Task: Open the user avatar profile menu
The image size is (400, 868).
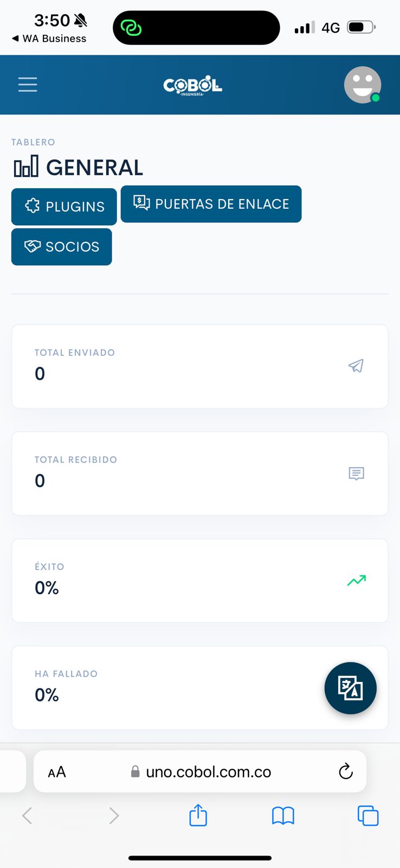Action: click(362, 85)
